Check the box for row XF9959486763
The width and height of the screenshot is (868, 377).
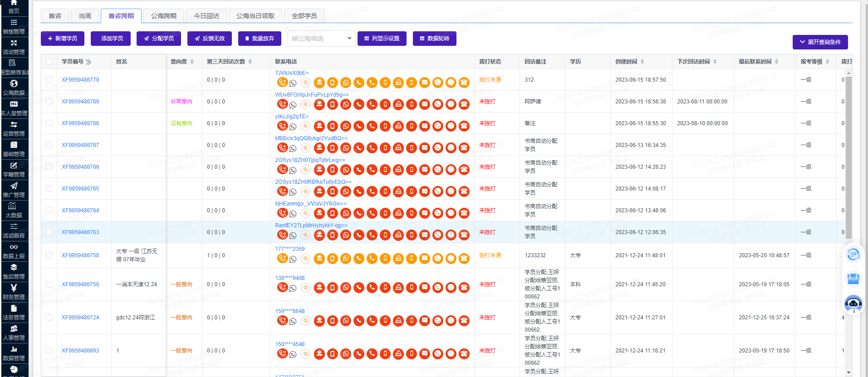coord(49,232)
